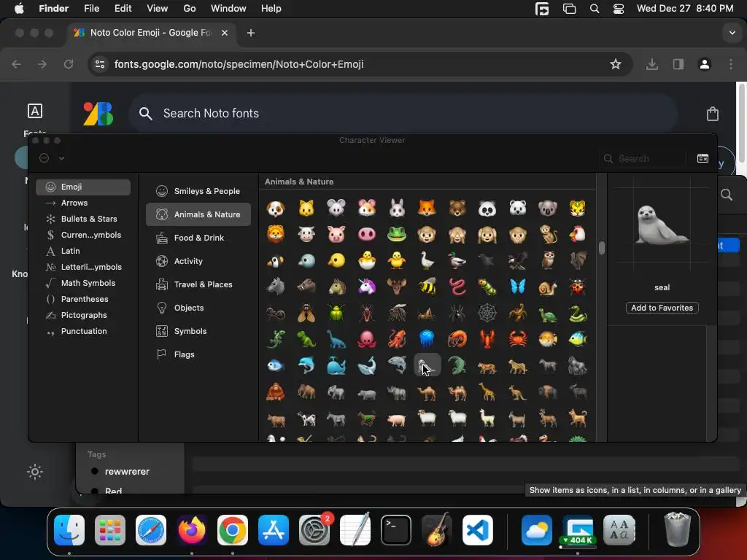
Task: Pick the lion face emoji
Action: pos(275,234)
